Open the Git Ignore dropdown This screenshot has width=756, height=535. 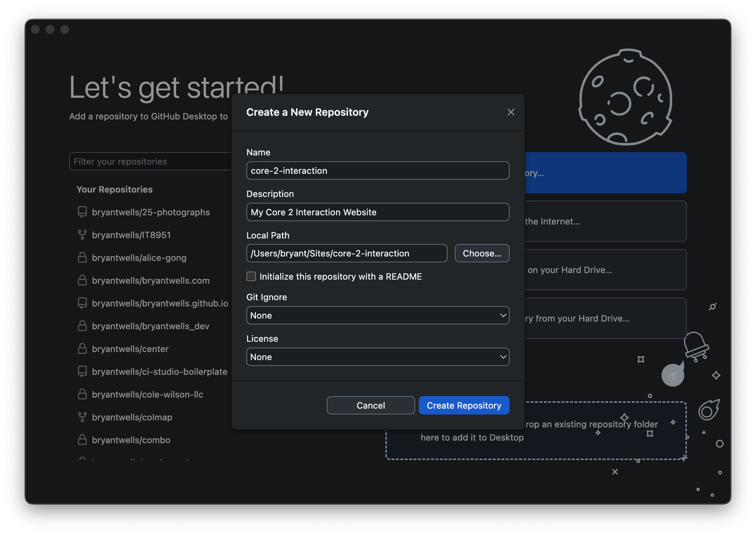[x=378, y=315]
